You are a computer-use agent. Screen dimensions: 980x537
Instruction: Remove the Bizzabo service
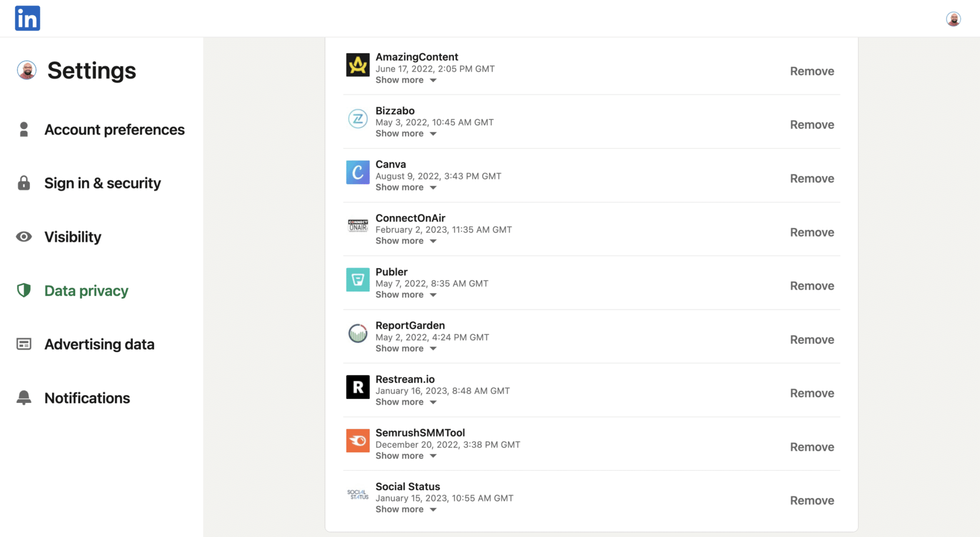(x=812, y=124)
